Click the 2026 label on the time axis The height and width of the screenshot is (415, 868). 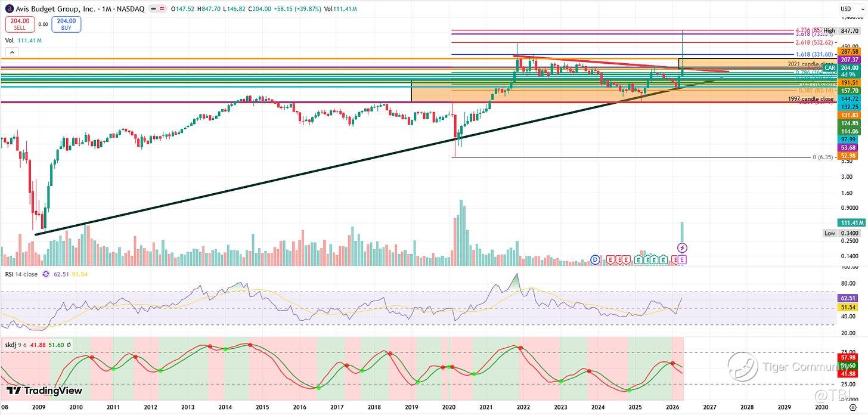(x=672, y=407)
